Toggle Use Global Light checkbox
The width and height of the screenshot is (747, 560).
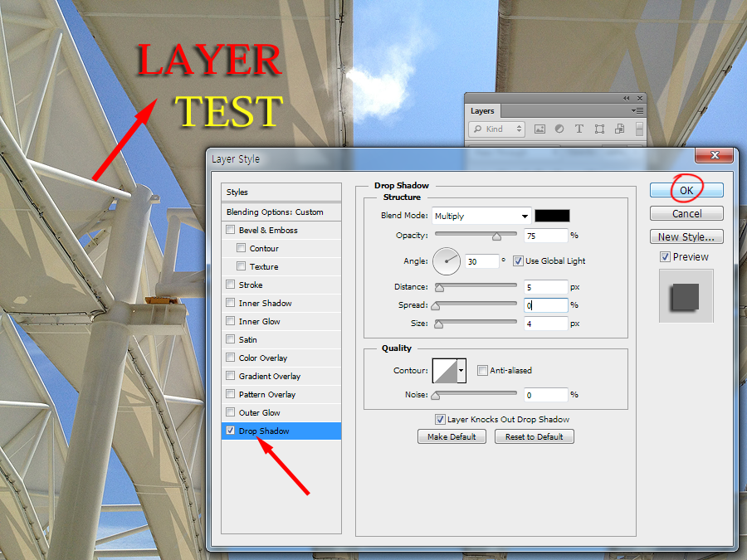tap(518, 261)
